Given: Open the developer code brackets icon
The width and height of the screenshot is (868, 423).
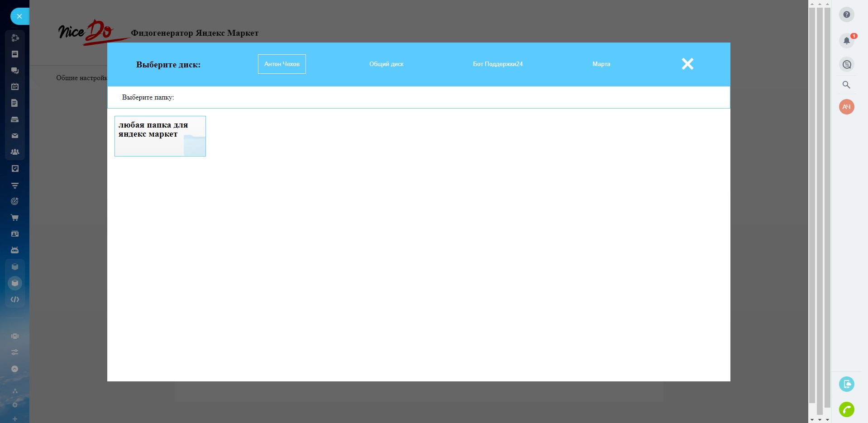Looking at the screenshot, I should click(x=15, y=299).
